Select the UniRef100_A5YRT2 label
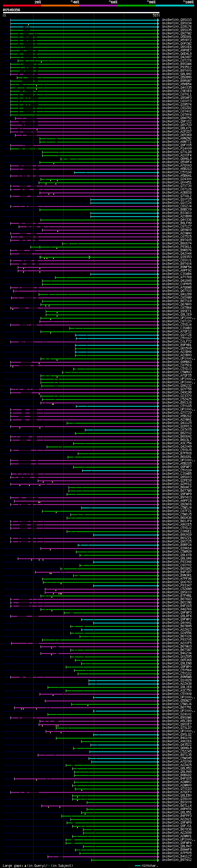 click(176, 40)
